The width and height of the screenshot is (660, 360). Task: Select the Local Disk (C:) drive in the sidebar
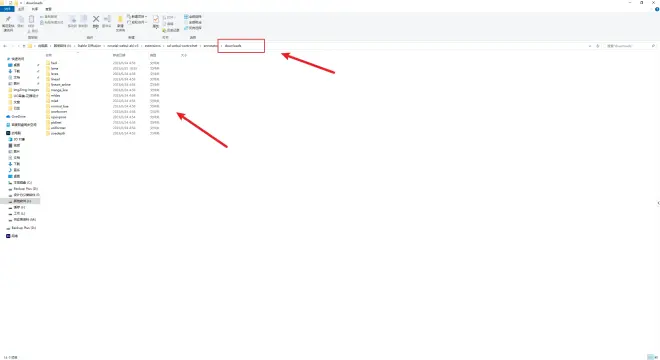[x=20, y=183]
